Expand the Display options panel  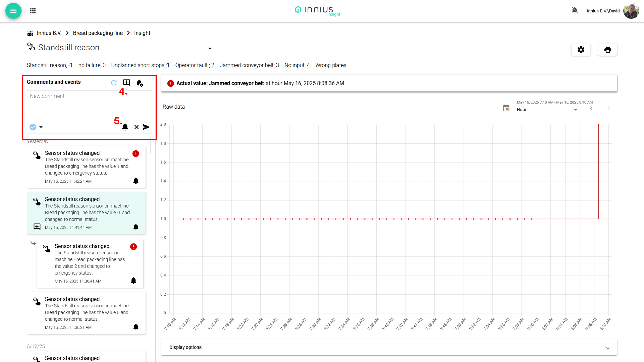click(389, 347)
